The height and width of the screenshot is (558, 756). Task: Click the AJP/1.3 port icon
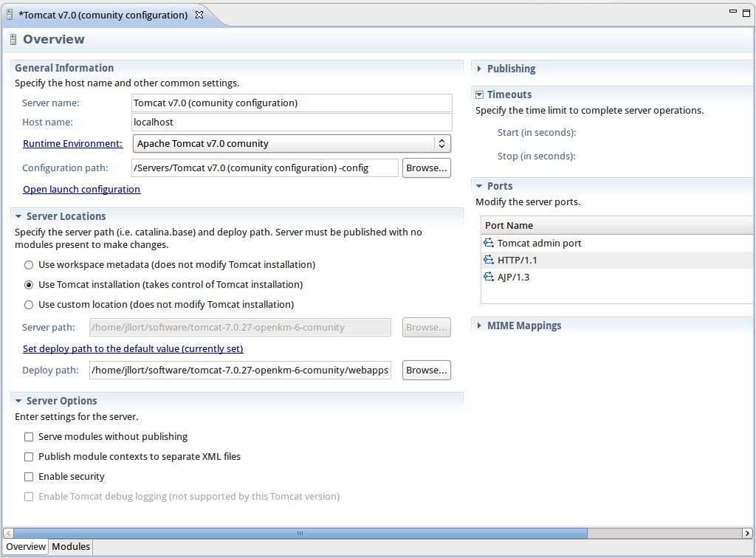[489, 277]
